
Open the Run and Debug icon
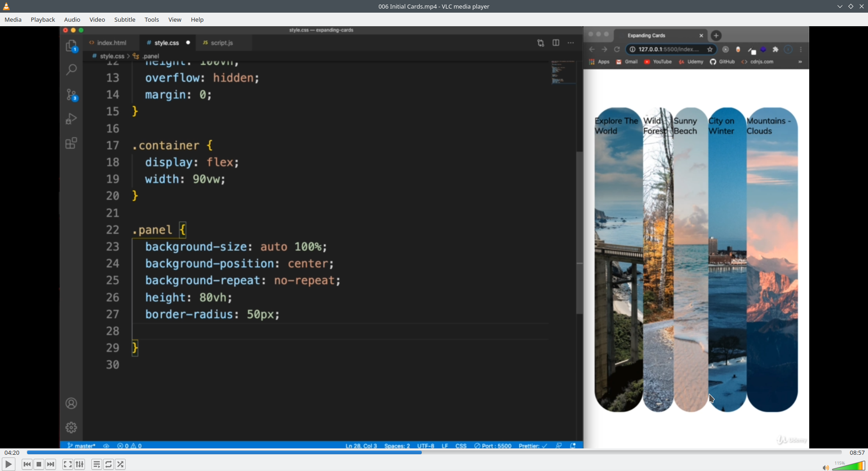coord(71,119)
